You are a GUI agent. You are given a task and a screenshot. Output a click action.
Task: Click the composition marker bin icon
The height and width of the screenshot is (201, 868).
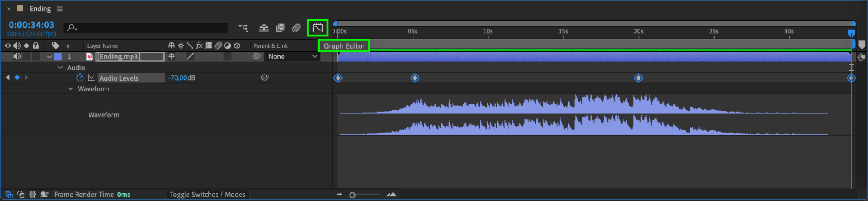(x=862, y=45)
